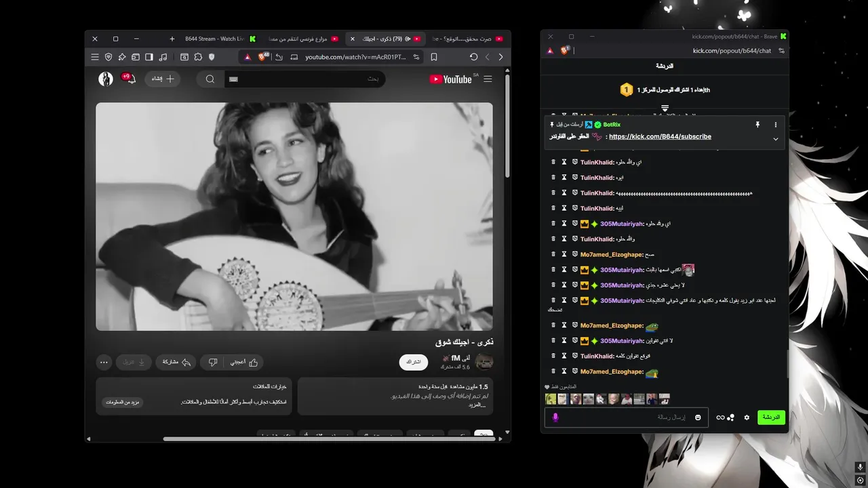This screenshot has height=488, width=868.
Task: Open the Brave sidebar hamburger menu
Action: tap(95, 57)
